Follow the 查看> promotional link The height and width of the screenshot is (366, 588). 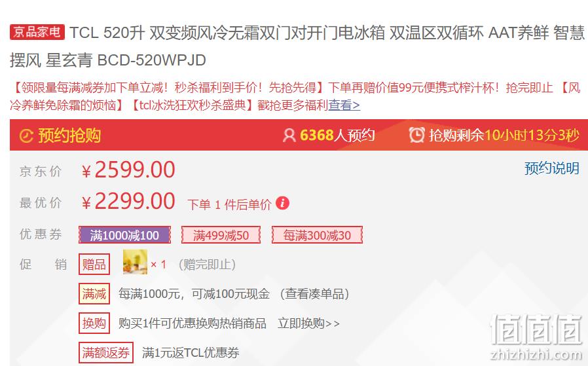coord(344,105)
